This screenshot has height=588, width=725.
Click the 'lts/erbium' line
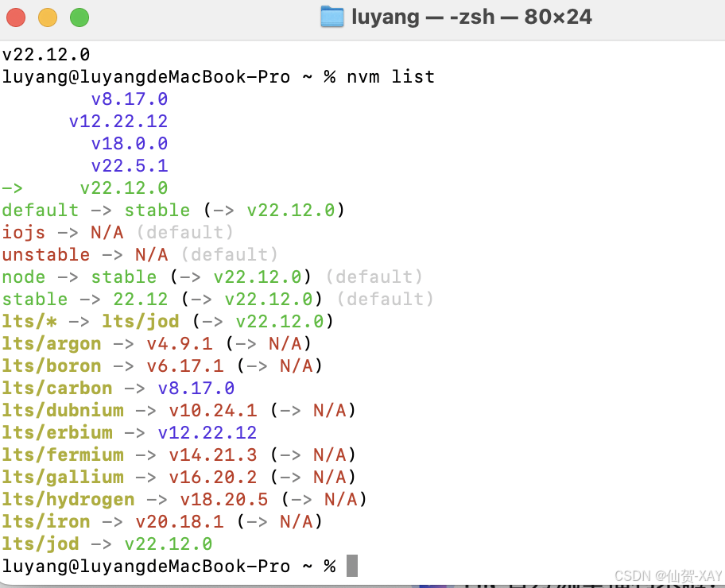click(x=130, y=432)
